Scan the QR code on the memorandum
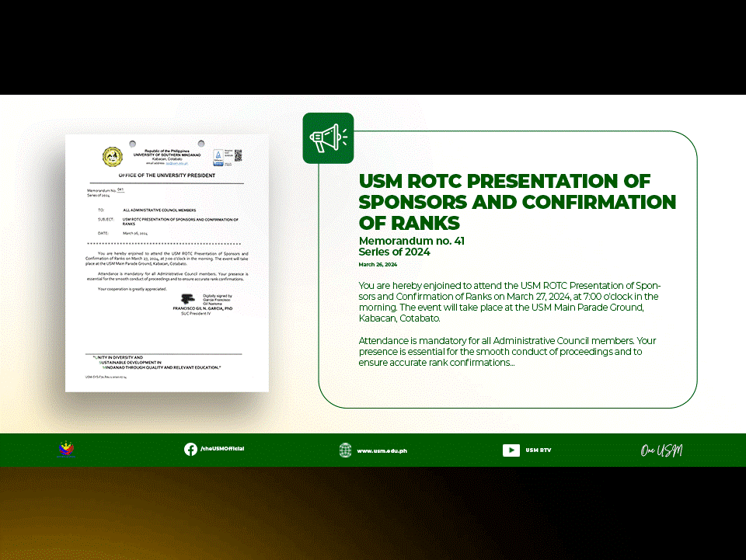746x560 pixels. tap(239, 155)
